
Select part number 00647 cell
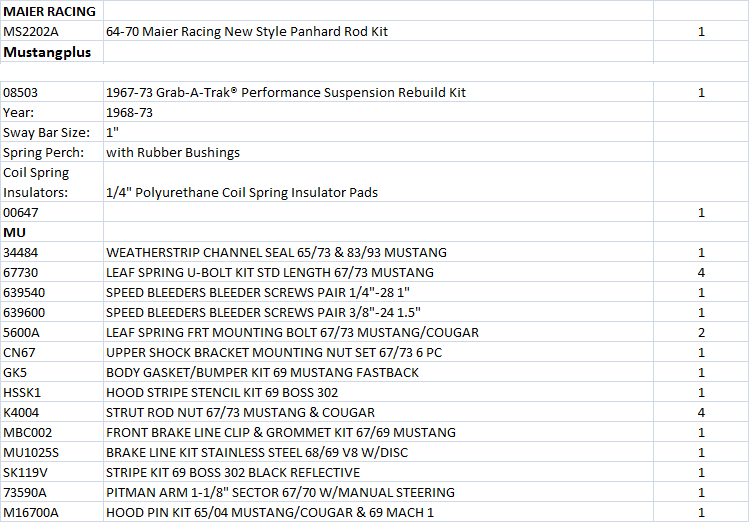pyautogui.click(x=52, y=212)
